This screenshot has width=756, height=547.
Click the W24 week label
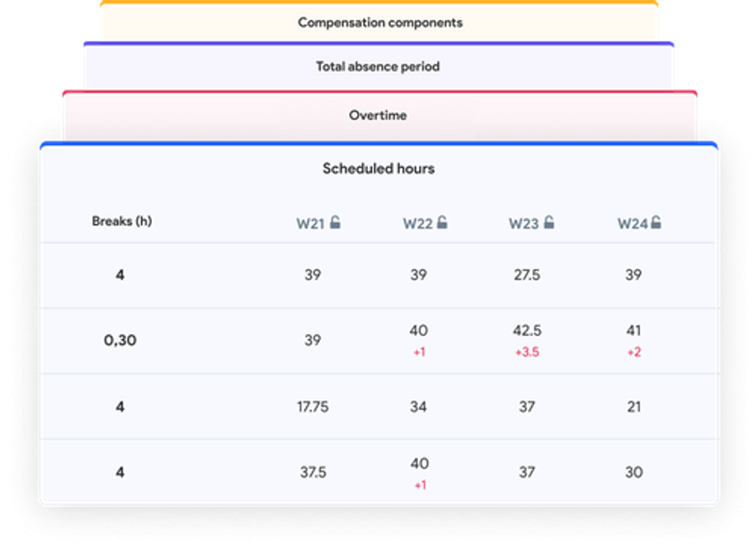632,224
